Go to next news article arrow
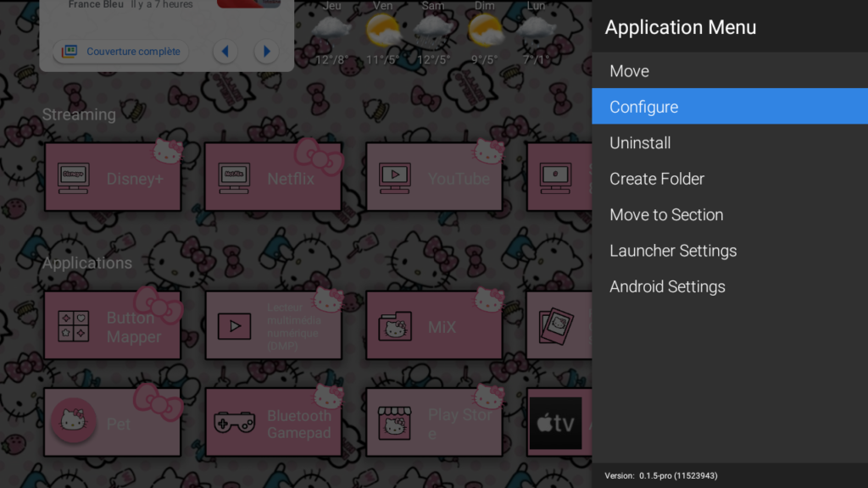This screenshot has height=488, width=868. (266, 52)
